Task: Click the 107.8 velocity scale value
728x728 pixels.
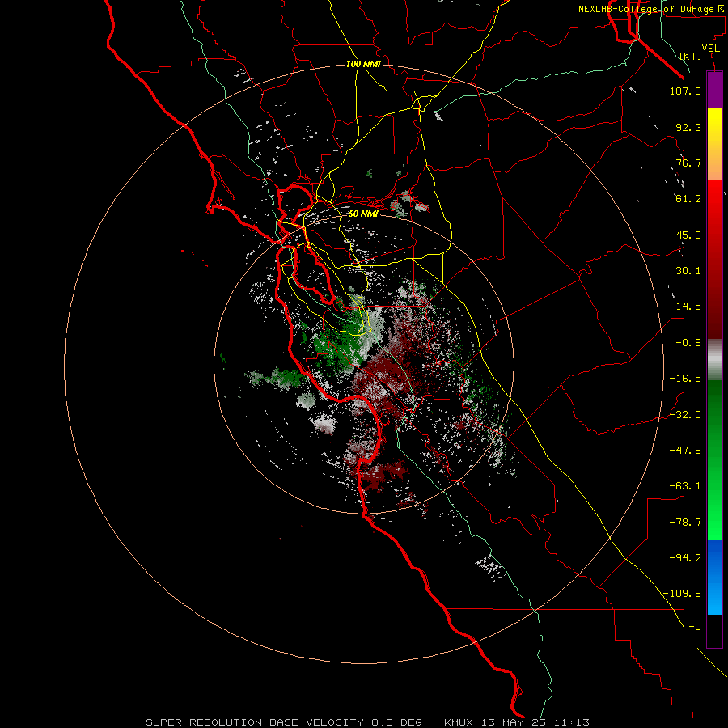Action: pyautogui.click(x=685, y=91)
